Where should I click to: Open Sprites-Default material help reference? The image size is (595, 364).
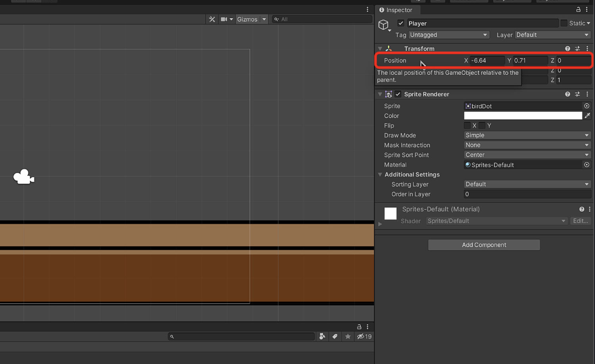tap(582, 209)
